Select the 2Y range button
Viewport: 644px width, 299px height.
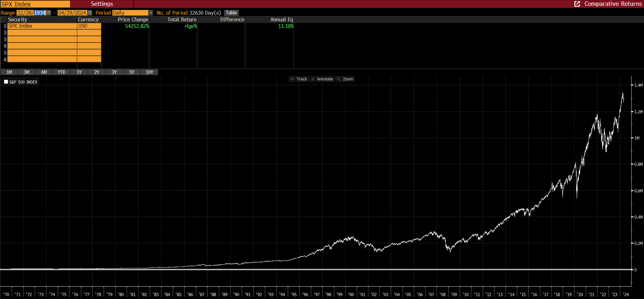tap(97, 72)
